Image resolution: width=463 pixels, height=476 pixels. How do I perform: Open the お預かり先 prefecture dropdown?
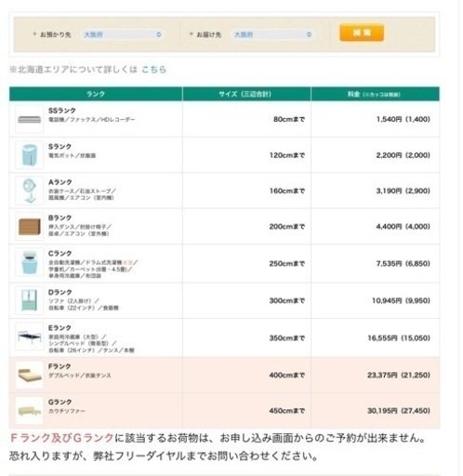tap(123, 34)
